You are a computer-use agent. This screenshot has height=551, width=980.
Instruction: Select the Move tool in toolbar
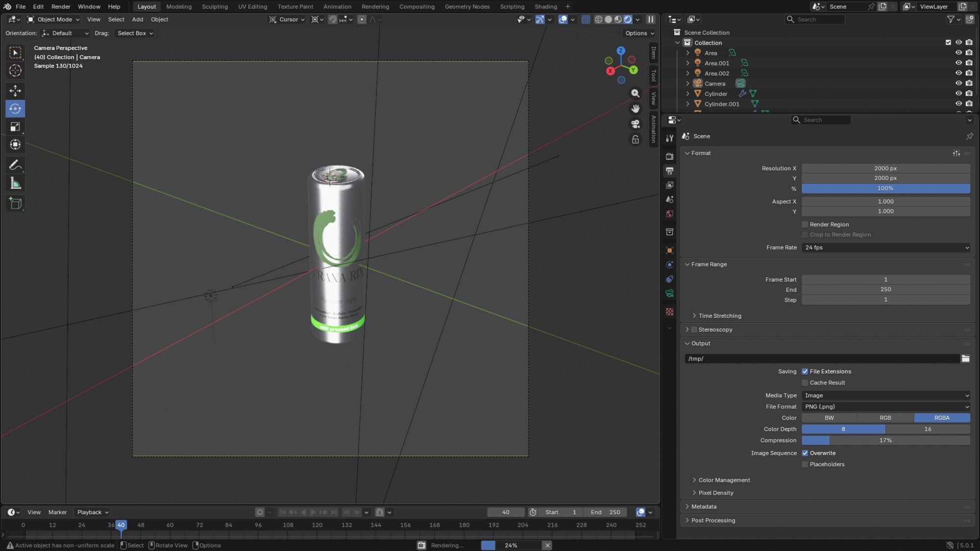pos(15,91)
